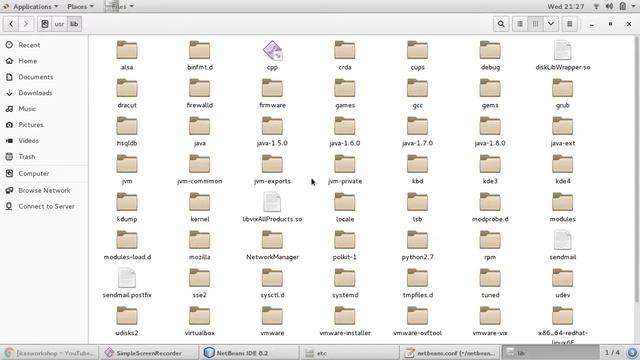Open the search magnifier button

coord(501,24)
